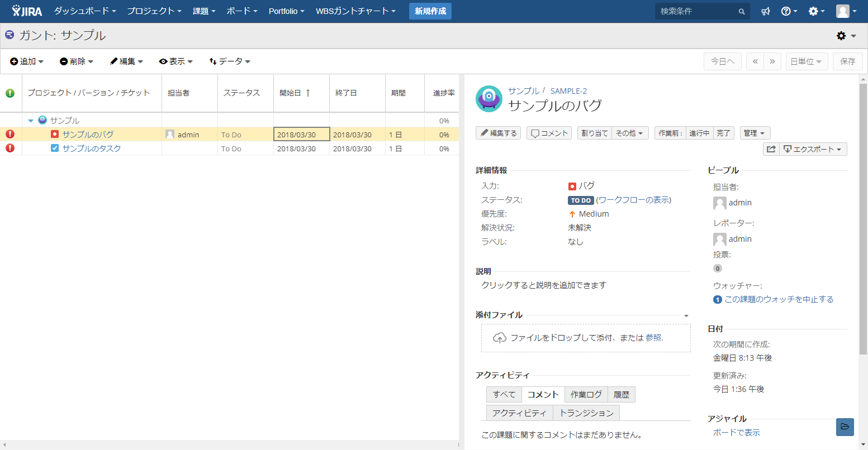Collapse the 添付ファイル section arrow
Screen dimensions: 868x450
pyautogui.click(x=686, y=316)
